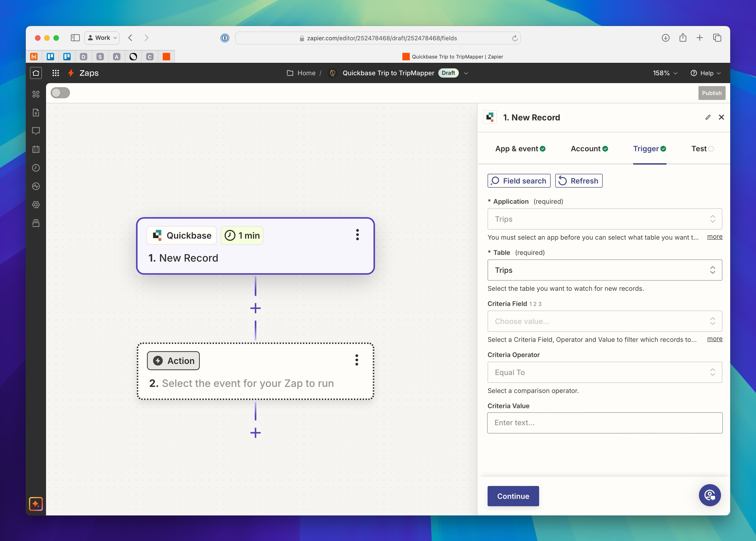Add a step with plus between trigger and action
756x541 pixels.
(x=256, y=308)
